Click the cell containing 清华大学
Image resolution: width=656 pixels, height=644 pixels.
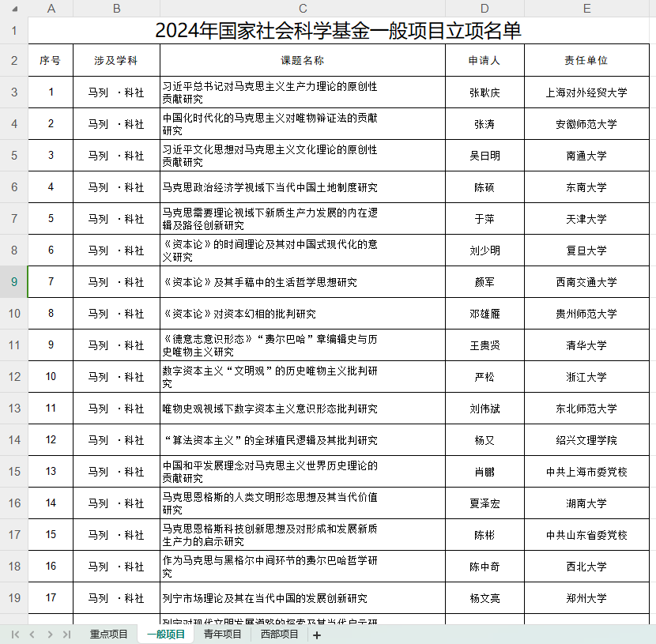(x=586, y=345)
